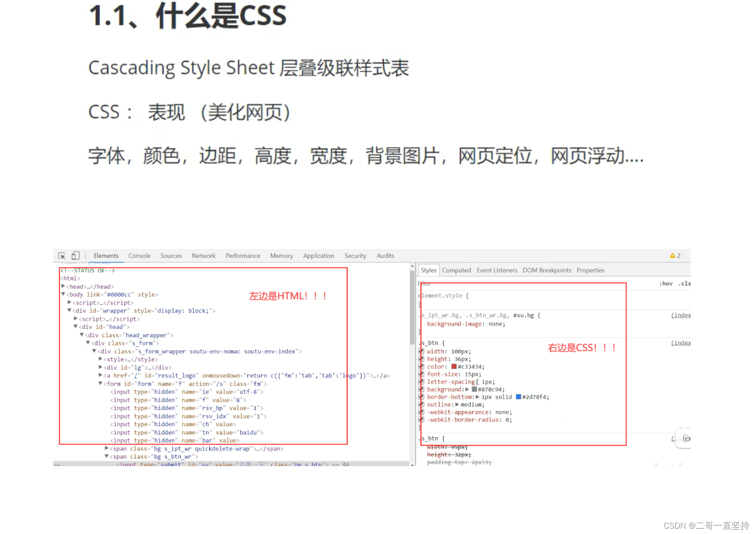Open the Audits tab
The width and height of the screenshot is (756, 534).
tap(385, 256)
